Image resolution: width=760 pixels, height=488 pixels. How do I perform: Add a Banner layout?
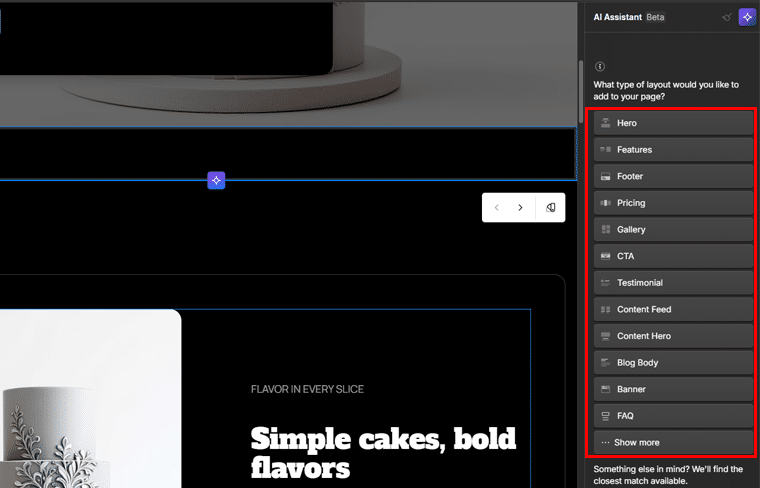[x=673, y=390]
